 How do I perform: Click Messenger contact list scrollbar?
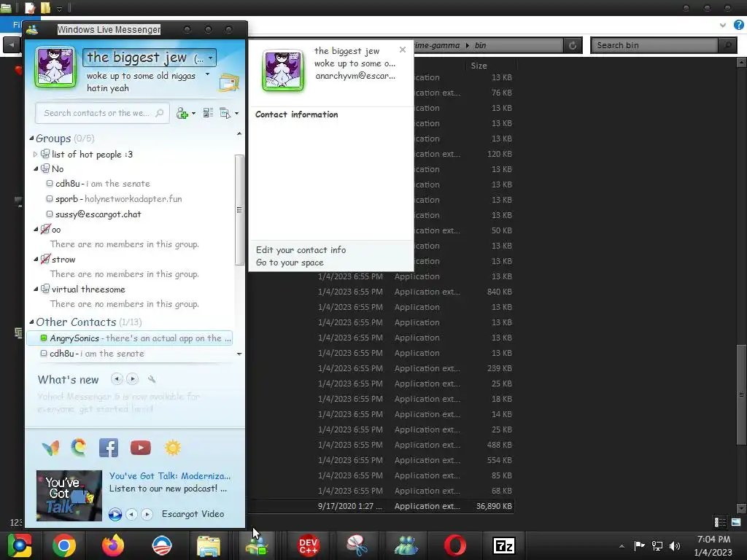pyautogui.click(x=239, y=210)
